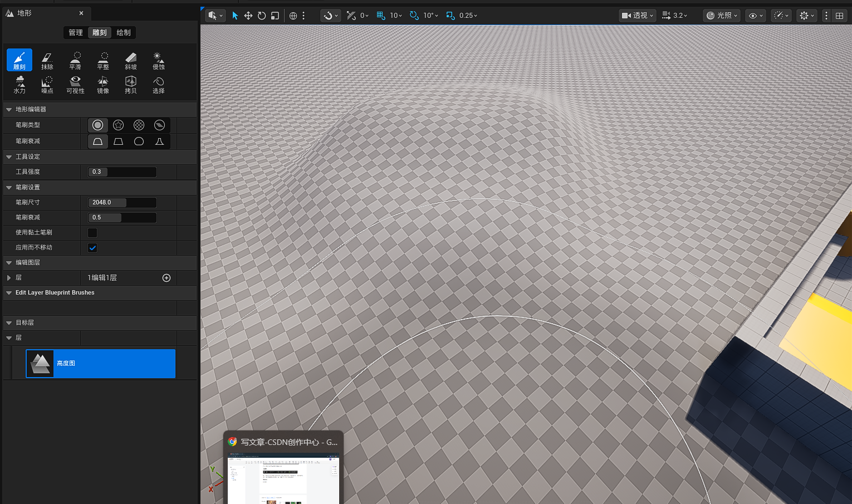Set brush falloff to smooth
The height and width of the screenshot is (504, 852).
pos(98,141)
